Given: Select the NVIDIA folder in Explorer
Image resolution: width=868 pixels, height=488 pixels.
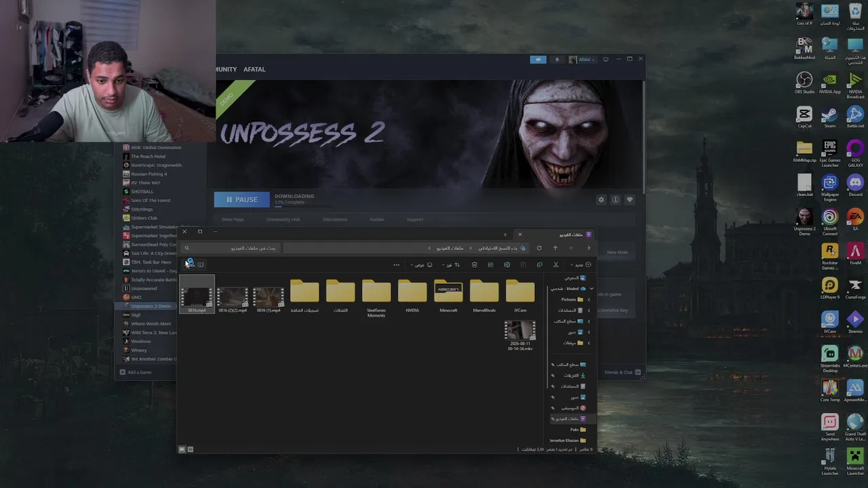Looking at the screenshot, I should tap(412, 296).
